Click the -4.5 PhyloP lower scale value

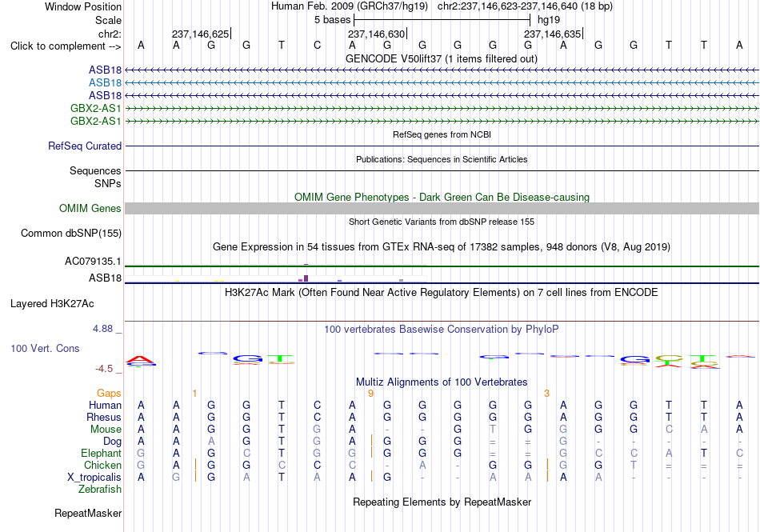(104, 369)
